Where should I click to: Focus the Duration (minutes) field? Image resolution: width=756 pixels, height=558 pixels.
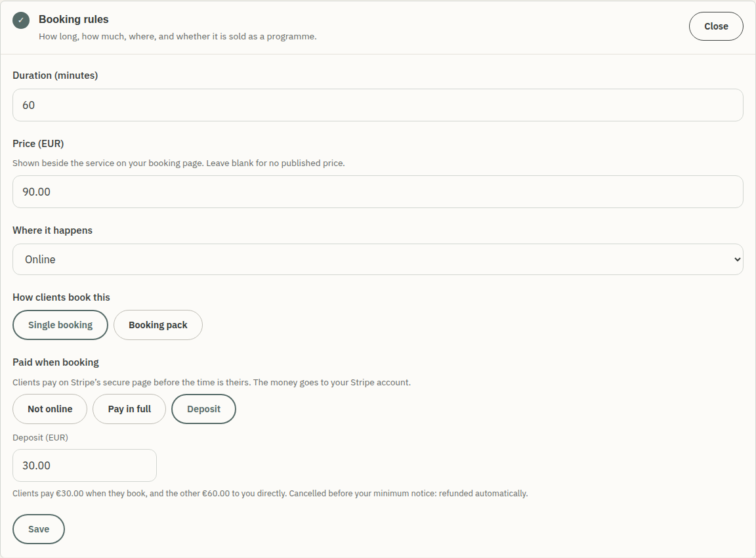[x=377, y=105]
